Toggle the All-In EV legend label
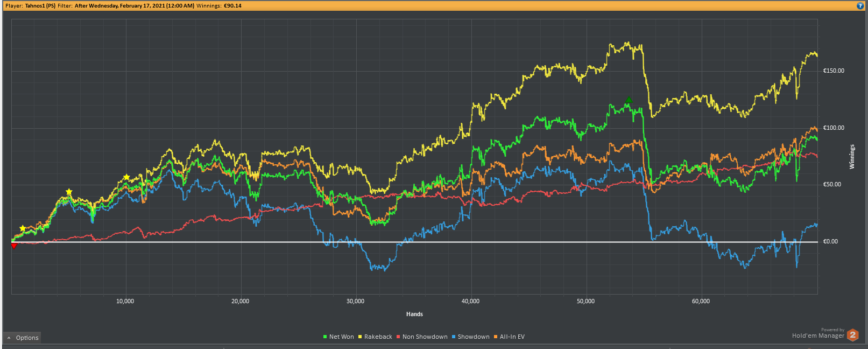868x349 pixels. (x=512, y=337)
